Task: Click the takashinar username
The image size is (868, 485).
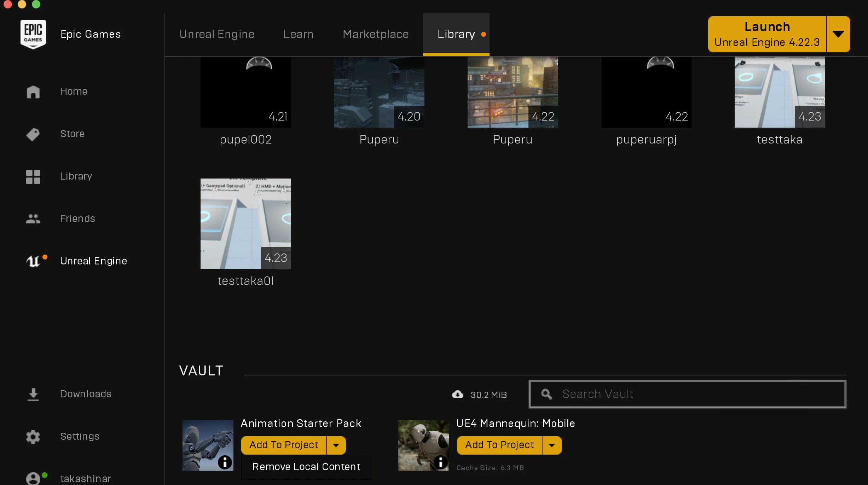Action: (x=86, y=479)
